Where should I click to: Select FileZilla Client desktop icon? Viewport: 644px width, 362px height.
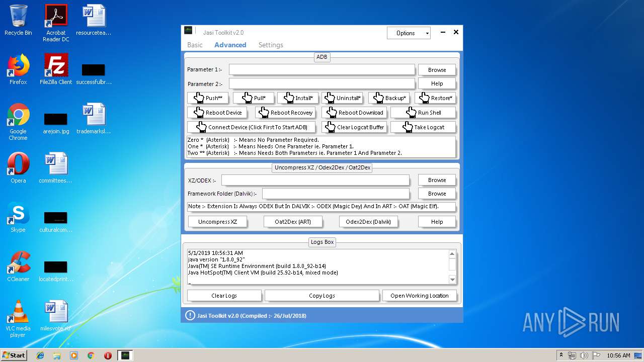pyautogui.click(x=56, y=69)
